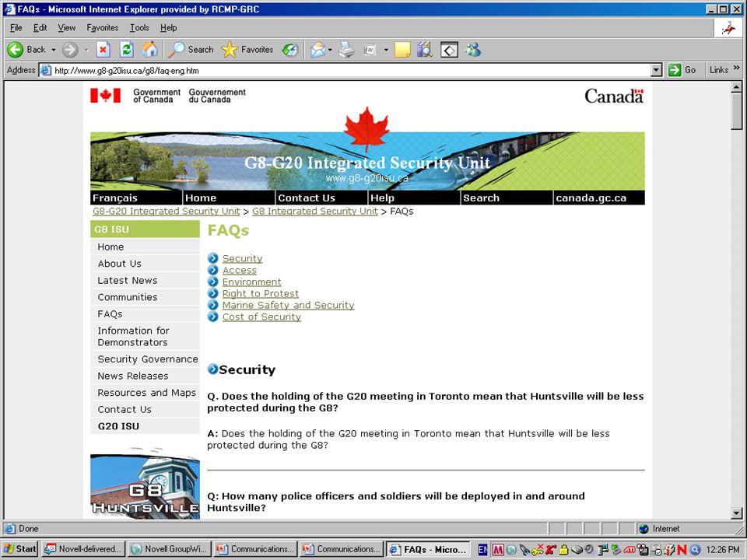Open Resources and Maps sidebar item
747x560 pixels.
coord(145,392)
